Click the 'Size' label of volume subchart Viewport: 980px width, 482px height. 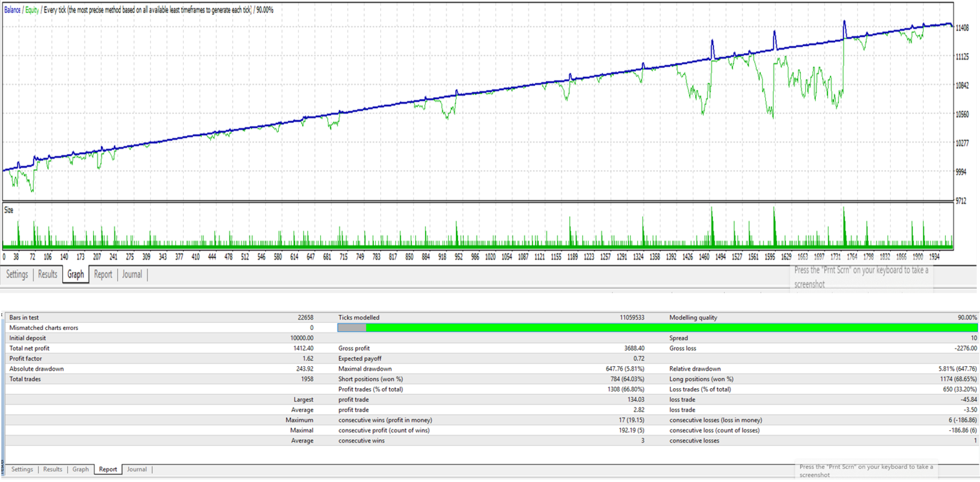coord(9,210)
